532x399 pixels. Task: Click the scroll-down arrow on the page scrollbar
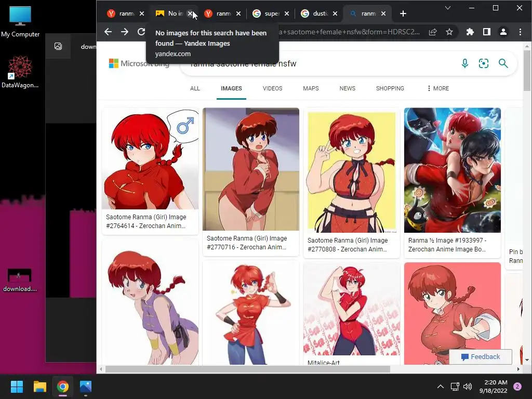tap(527, 360)
